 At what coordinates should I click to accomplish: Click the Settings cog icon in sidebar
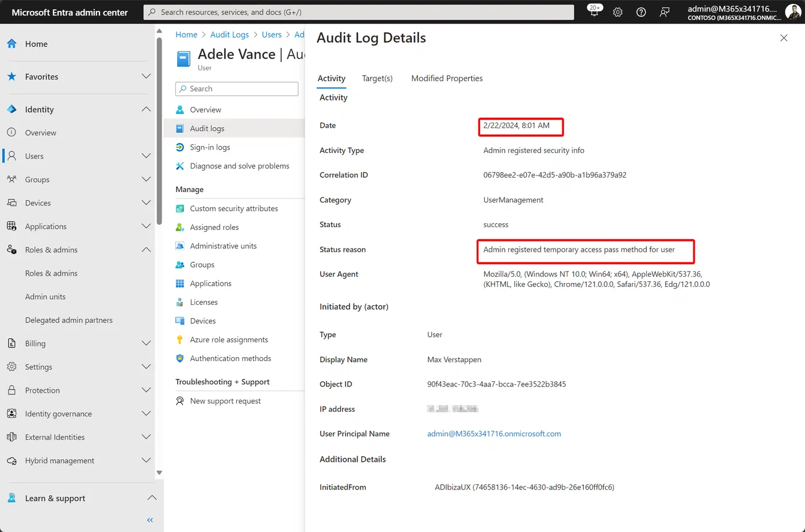pyautogui.click(x=11, y=366)
